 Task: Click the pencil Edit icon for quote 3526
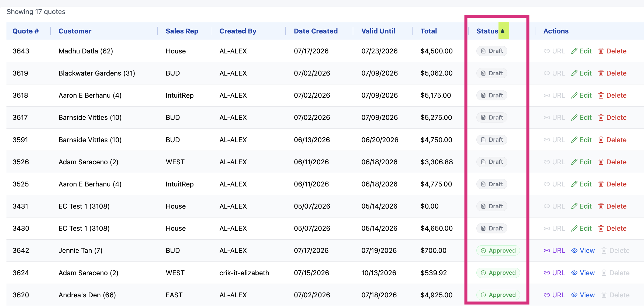tap(574, 162)
